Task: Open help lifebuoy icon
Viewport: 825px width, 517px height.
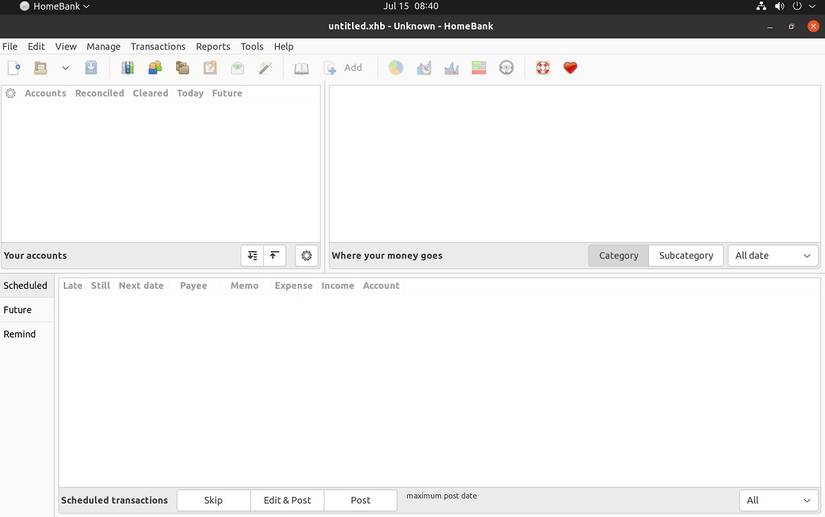Action: click(543, 68)
